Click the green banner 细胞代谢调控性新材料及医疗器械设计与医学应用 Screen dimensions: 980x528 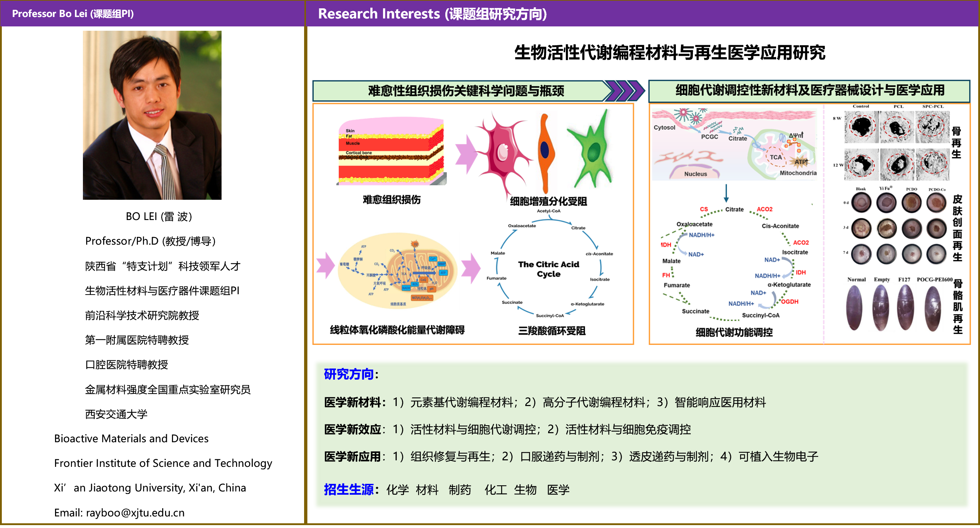(809, 90)
